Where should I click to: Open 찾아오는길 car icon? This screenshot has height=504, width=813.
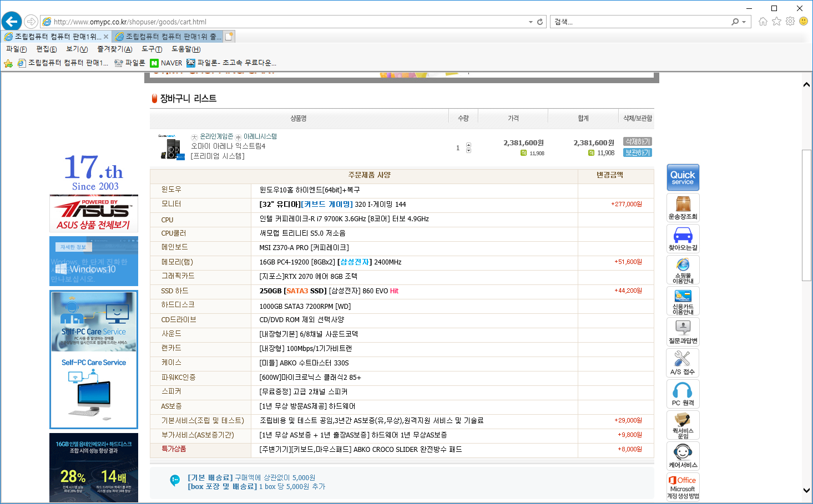(683, 239)
